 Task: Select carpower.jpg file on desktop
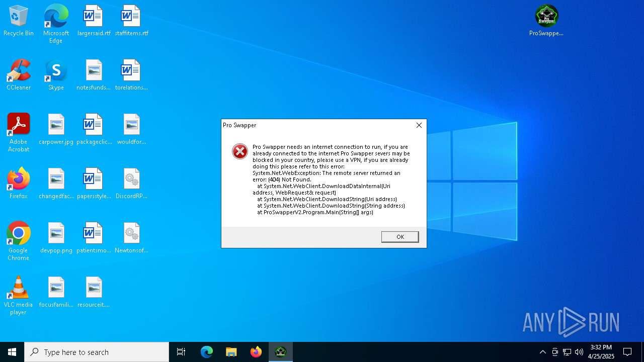point(56,129)
